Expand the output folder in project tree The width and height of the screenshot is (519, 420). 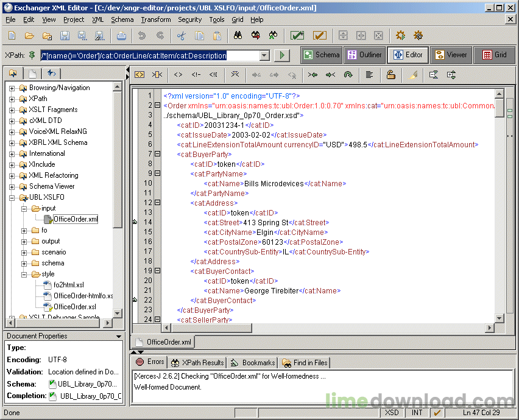tap(24, 241)
